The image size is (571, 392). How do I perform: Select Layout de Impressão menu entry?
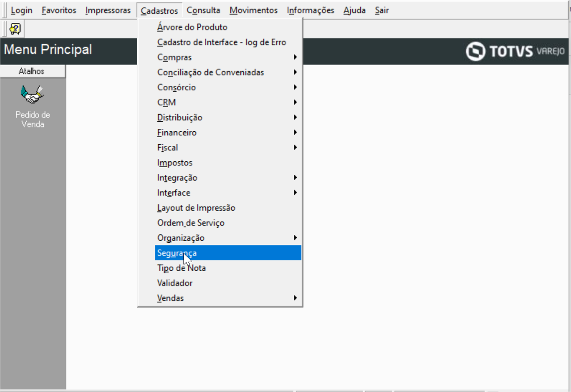[x=228, y=208]
